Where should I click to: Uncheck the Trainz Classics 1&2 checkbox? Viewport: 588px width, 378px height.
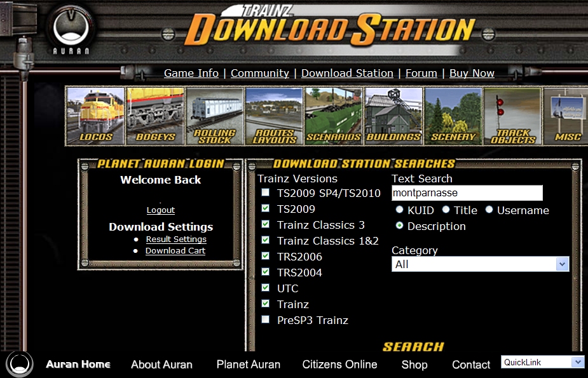point(266,240)
